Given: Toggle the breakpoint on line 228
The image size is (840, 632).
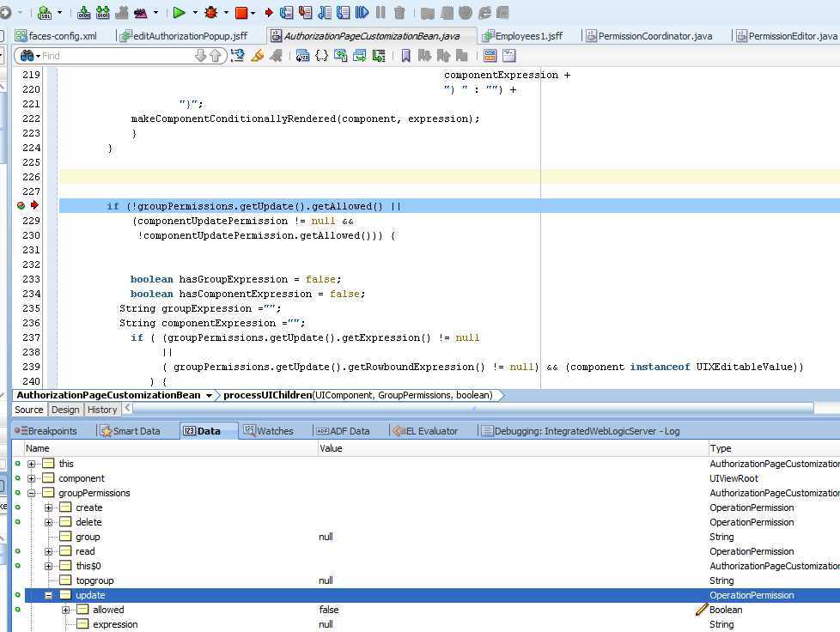Looking at the screenshot, I should 21,206.
